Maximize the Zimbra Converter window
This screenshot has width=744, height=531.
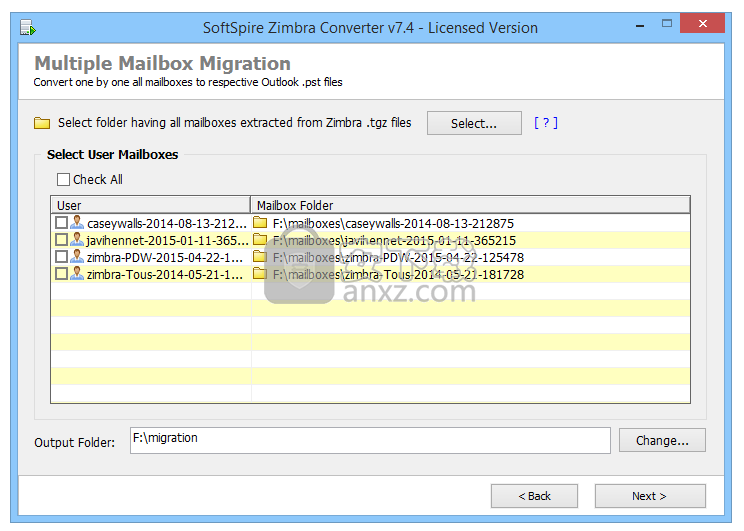(x=667, y=23)
